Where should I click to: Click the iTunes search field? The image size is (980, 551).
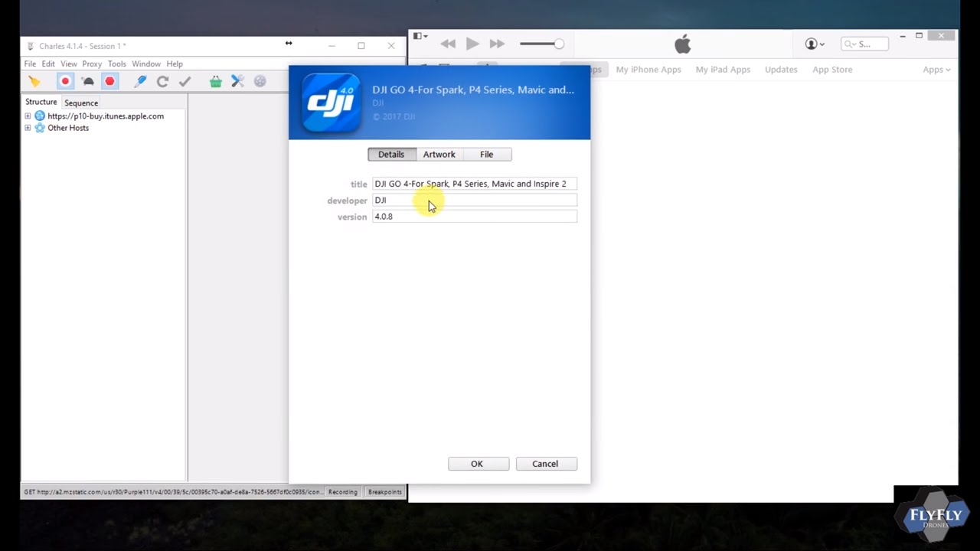click(865, 44)
